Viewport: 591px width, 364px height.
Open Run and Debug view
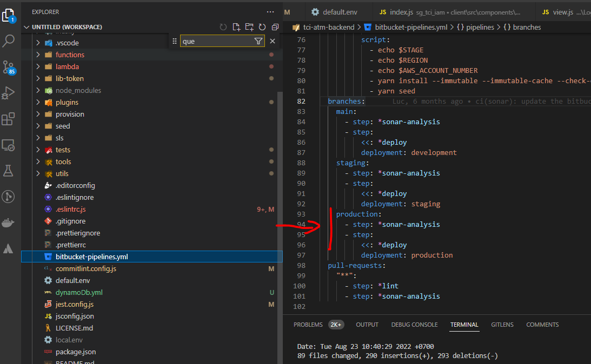coord(8,93)
